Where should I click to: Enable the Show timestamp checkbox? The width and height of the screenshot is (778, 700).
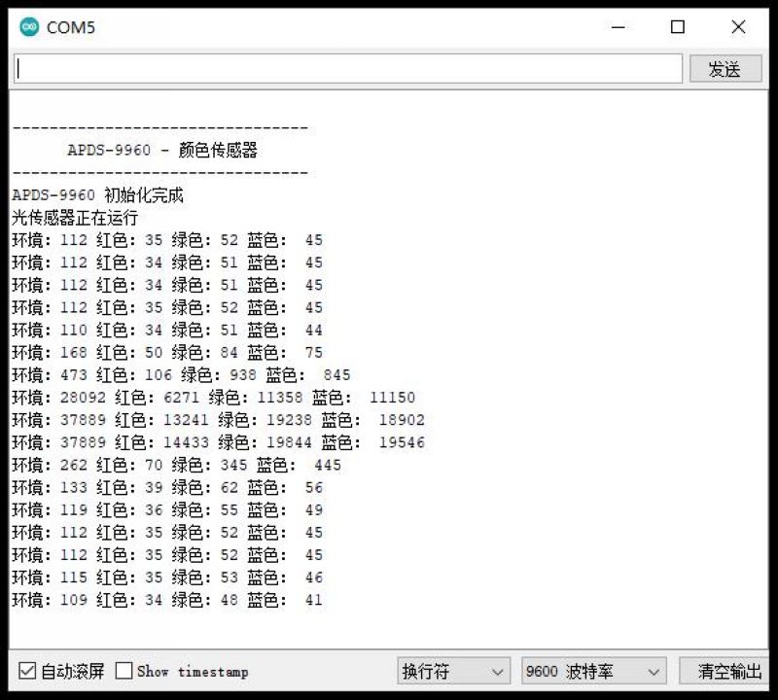[x=124, y=671]
